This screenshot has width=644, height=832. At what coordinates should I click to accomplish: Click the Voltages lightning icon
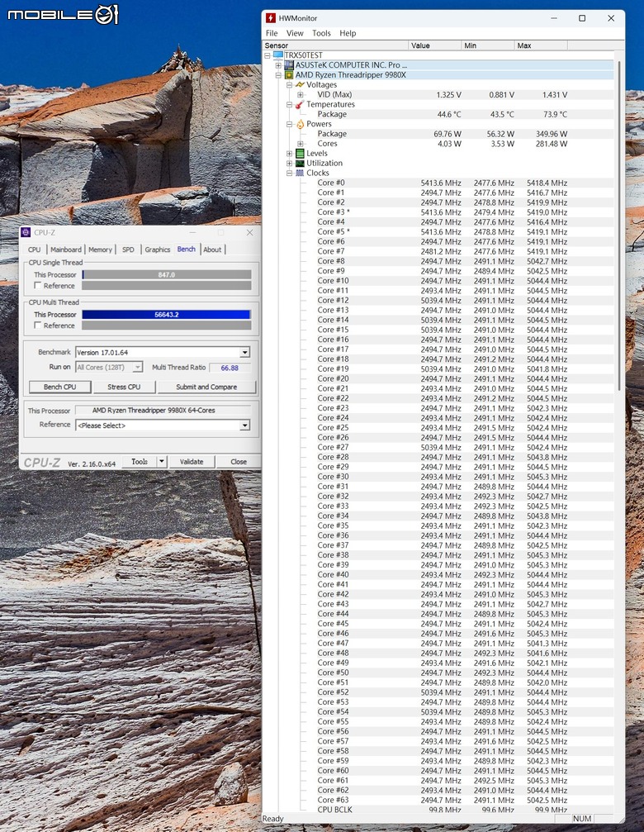(x=300, y=84)
